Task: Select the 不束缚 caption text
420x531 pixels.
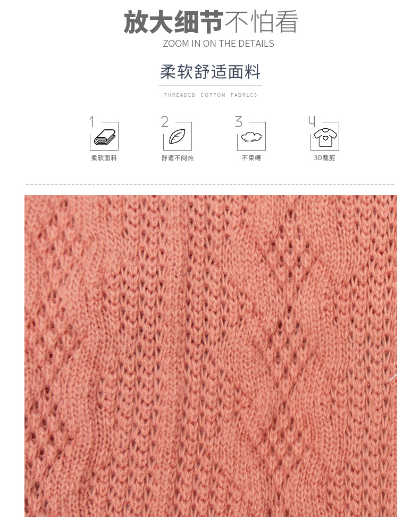Action: point(251,158)
